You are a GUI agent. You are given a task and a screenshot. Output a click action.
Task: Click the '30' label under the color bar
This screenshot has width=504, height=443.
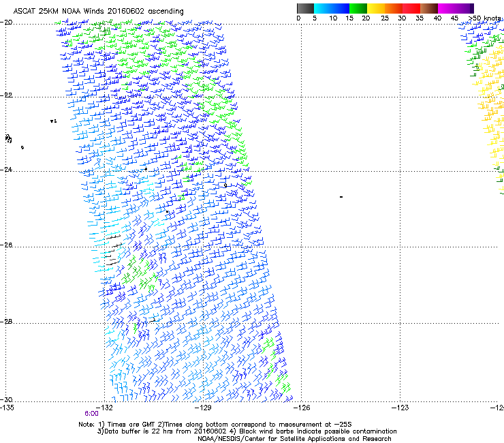[402, 18]
